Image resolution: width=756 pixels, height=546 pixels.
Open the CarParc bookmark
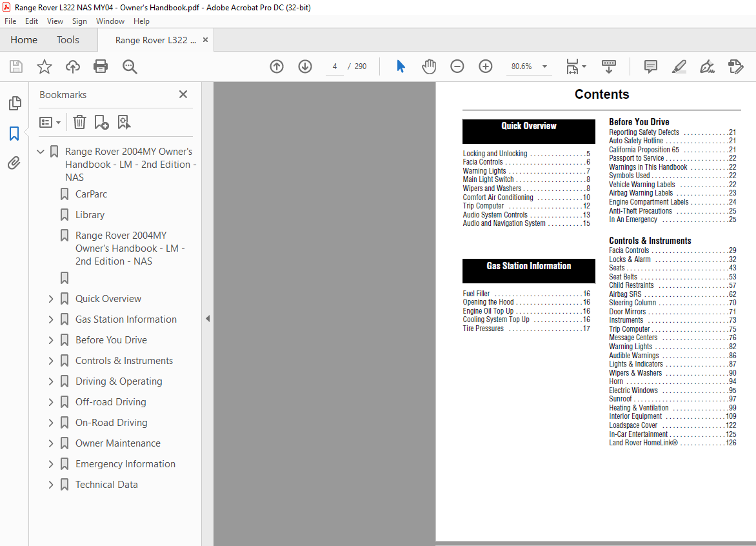pyautogui.click(x=91, y=194)
